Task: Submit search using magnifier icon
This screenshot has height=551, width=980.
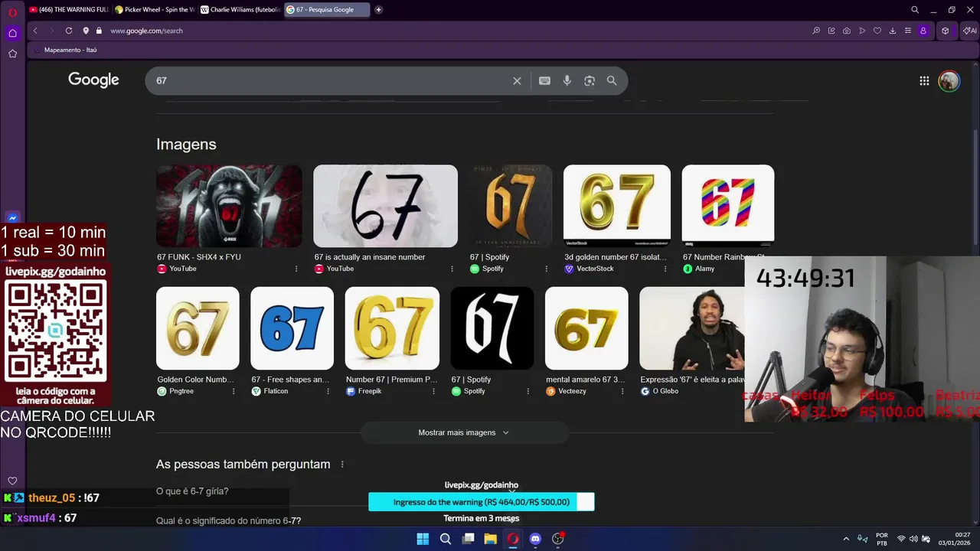Action: (612, 80)
